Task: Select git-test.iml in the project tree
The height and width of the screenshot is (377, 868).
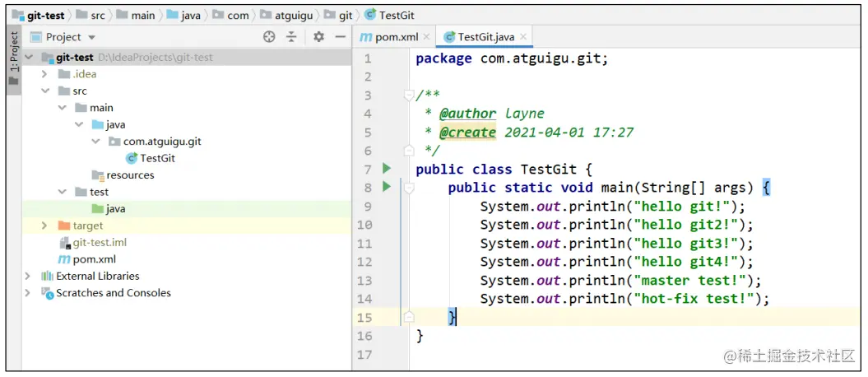Action: tap(100, 243)
